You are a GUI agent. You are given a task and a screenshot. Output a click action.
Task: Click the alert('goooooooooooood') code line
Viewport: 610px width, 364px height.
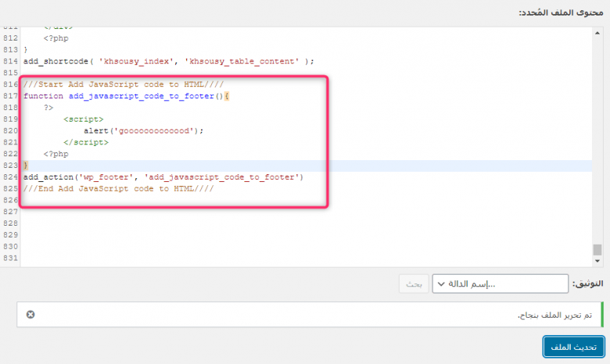click(x=143, y=130)
